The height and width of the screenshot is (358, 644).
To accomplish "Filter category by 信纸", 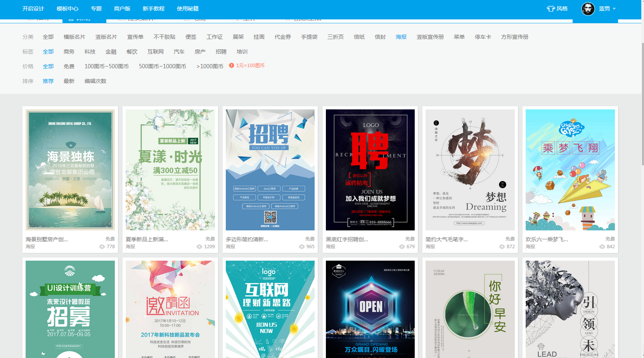I will click(359, 37).
